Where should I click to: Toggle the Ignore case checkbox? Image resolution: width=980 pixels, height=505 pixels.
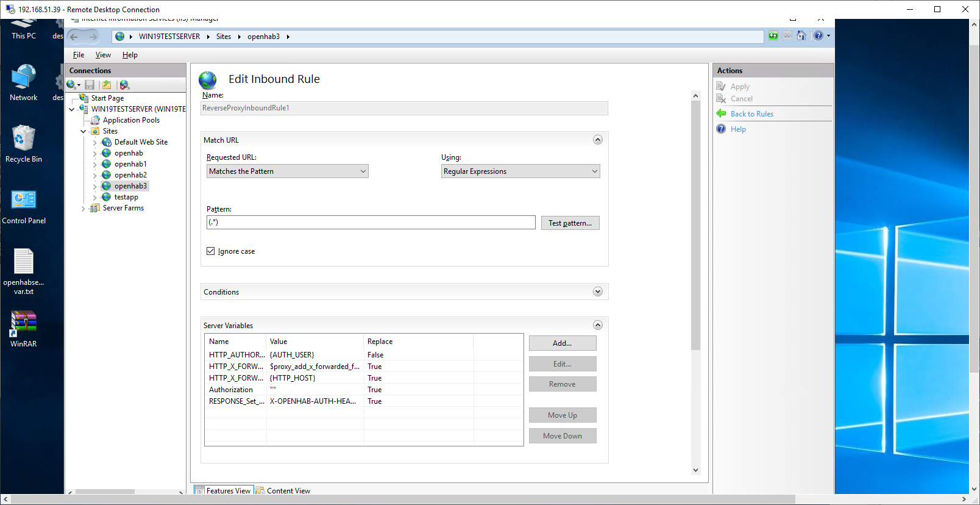[x=211, y=251]
